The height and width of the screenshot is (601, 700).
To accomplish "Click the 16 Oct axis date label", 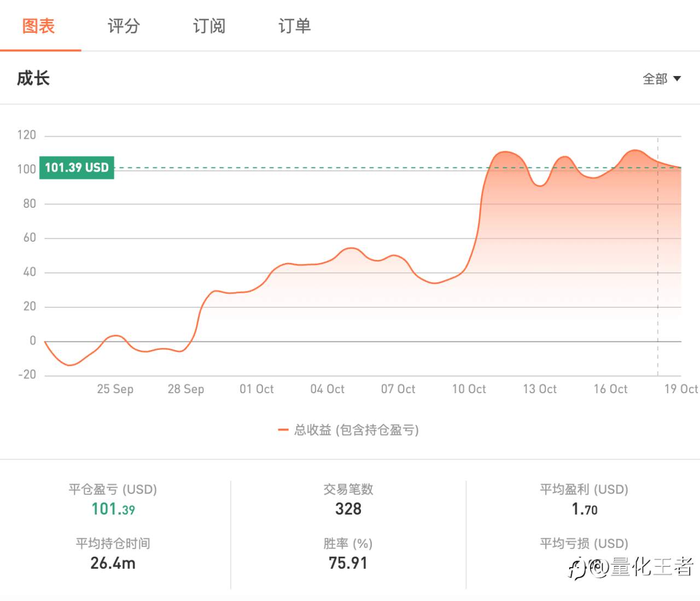I will (610, 389).
